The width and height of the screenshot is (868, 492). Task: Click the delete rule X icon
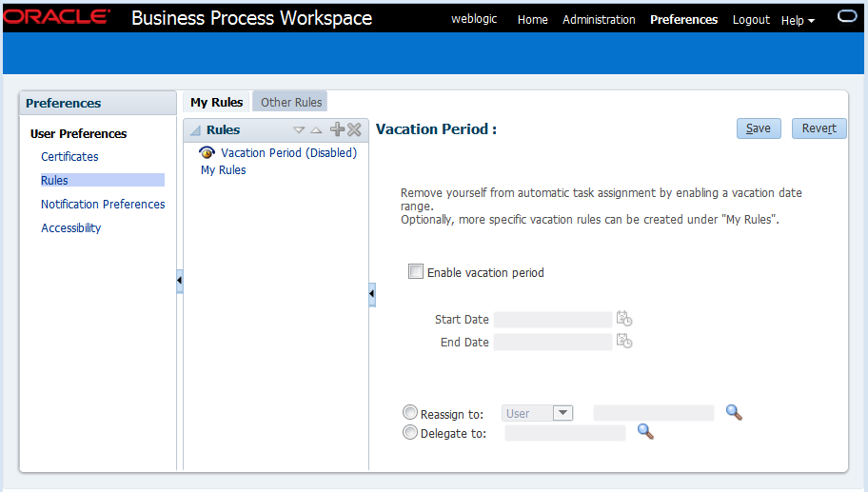(354, 129)
